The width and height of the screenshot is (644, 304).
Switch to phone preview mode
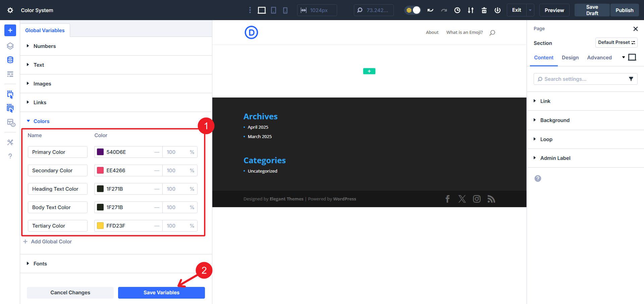[285, 10]
